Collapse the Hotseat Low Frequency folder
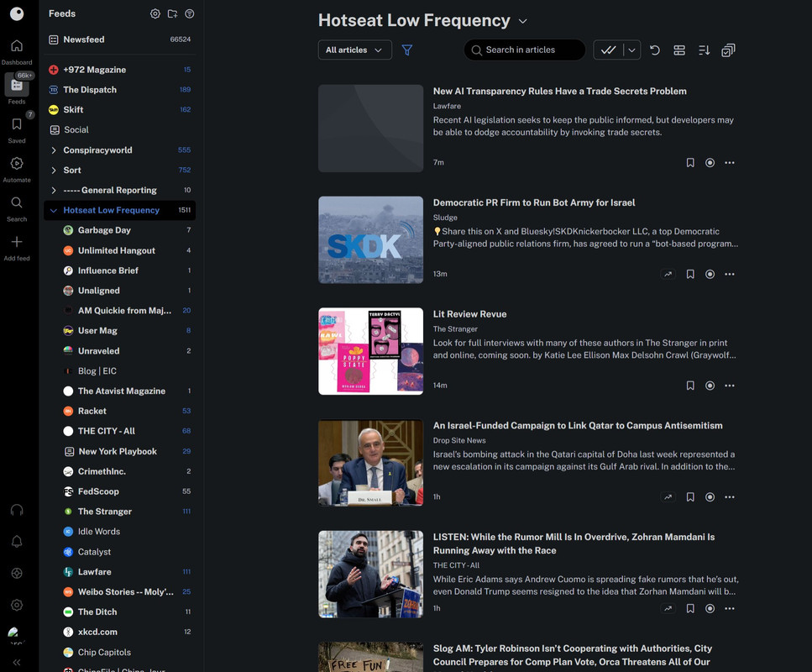This screenshot has width=812, height=672. (54, 210)
